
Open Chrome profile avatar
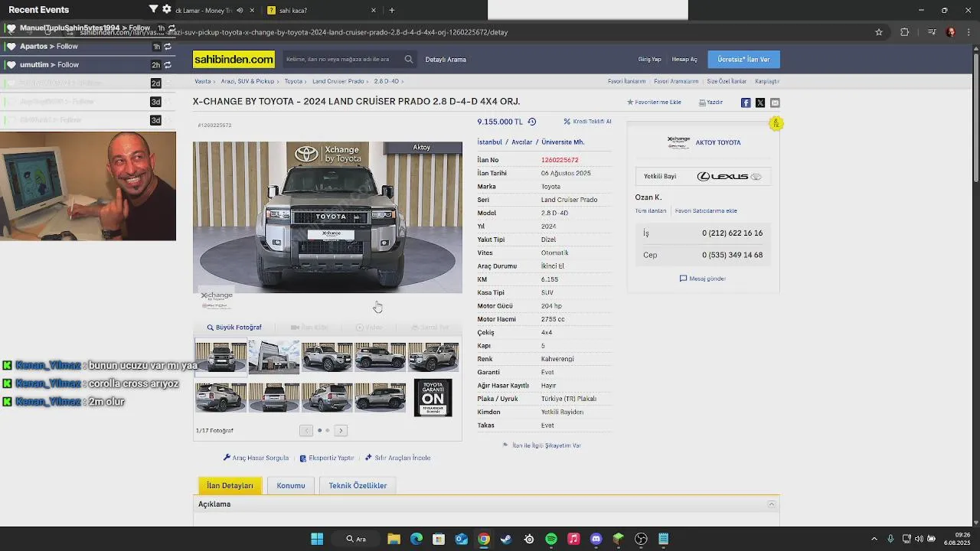click(950, 32)
